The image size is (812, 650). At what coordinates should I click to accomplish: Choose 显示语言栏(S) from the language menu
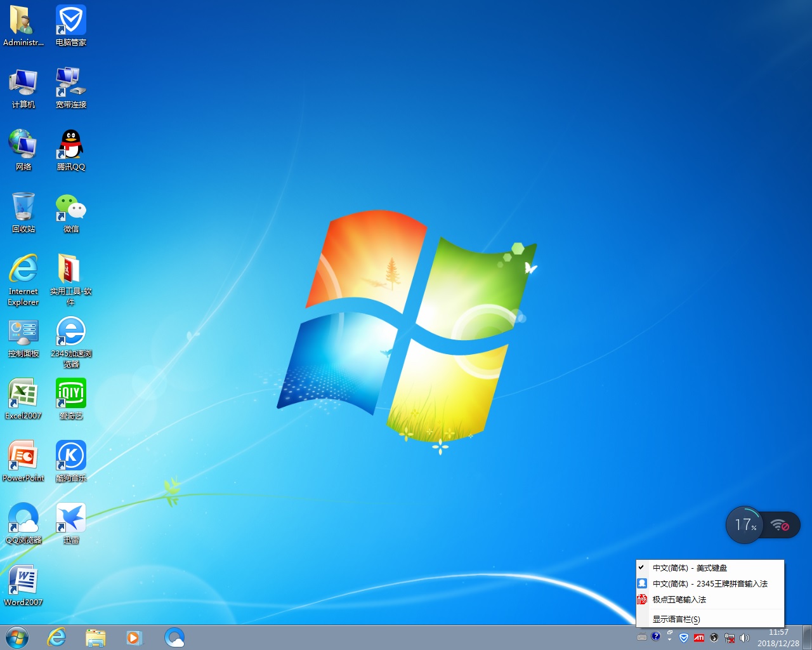[676, 619]
